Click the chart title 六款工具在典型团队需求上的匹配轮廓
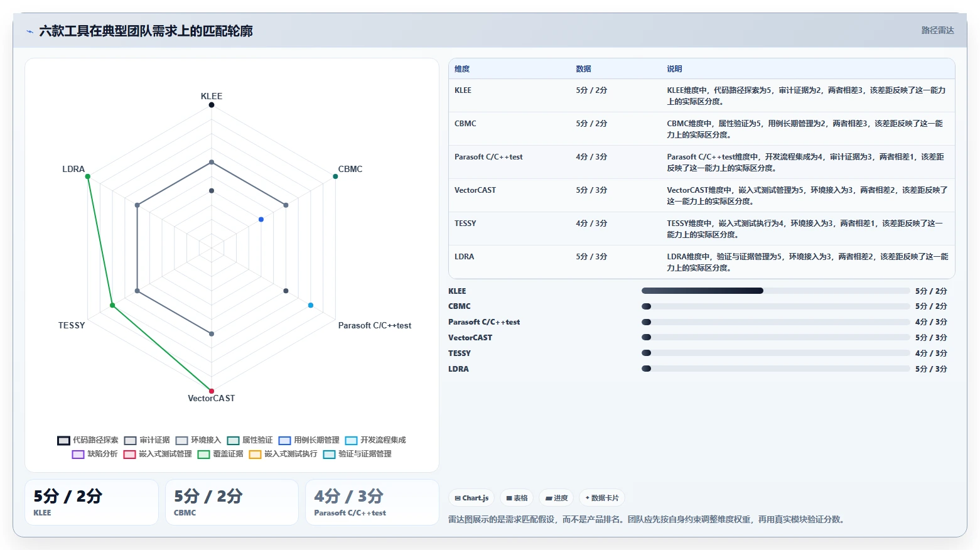The width and height of the screenshot is (980, 550). click(x=146, y=31)
